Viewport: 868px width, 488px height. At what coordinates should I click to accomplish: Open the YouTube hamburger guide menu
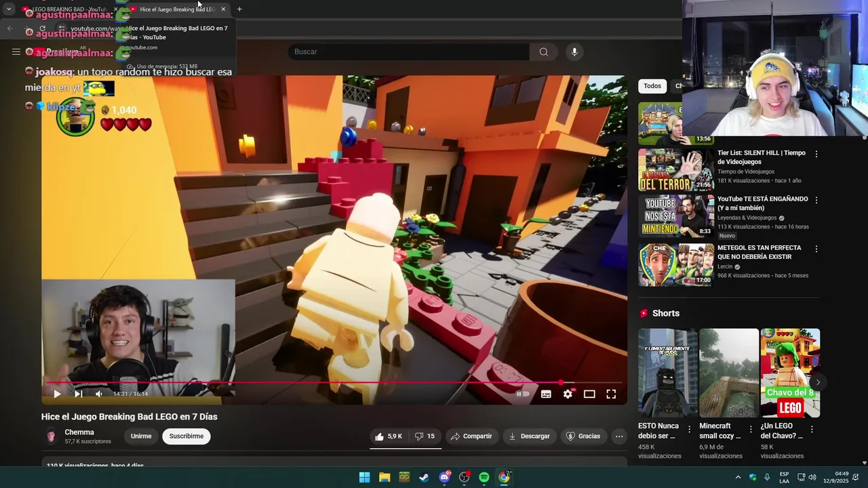coord(16,52)
